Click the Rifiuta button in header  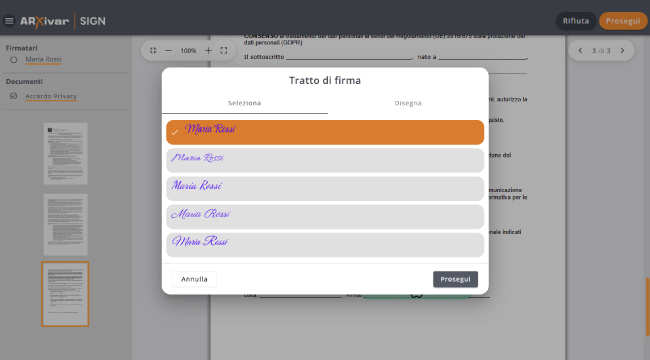(576, 21)
